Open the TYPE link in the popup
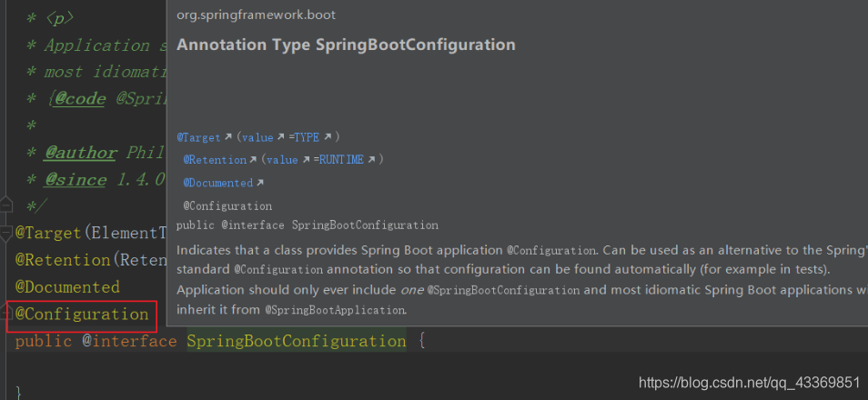Image resolution: width=868 pixels, height=400 pixels. click(x=307, y=137)
